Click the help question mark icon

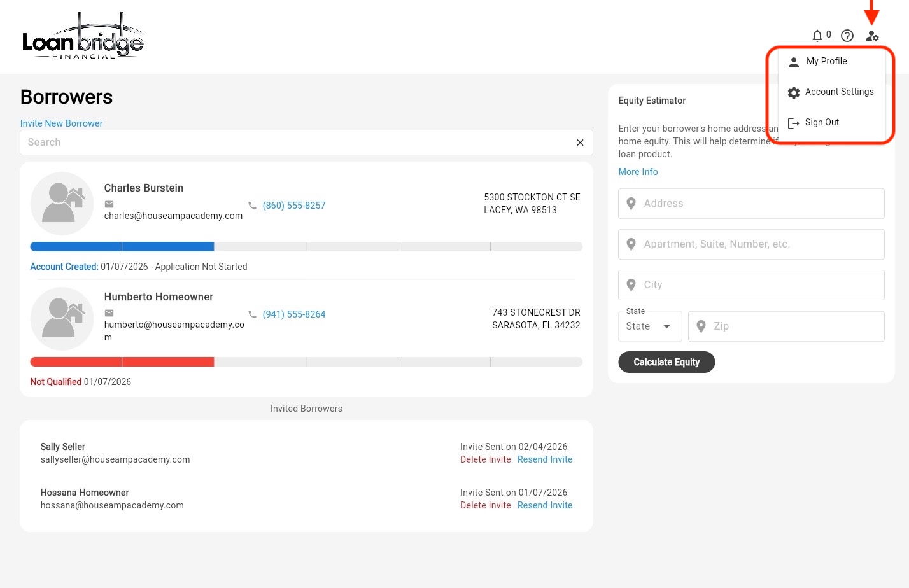(847, 36)
